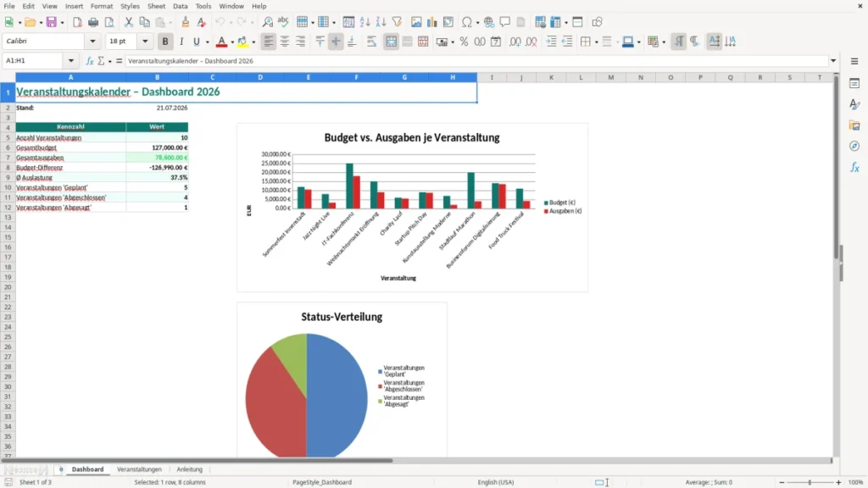Screen dimensions: 868x488
Task: Open Sidebar Styles deck
Action: 854,104
